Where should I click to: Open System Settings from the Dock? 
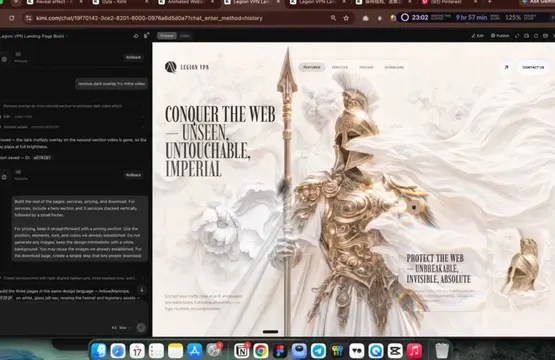point(214,351)
